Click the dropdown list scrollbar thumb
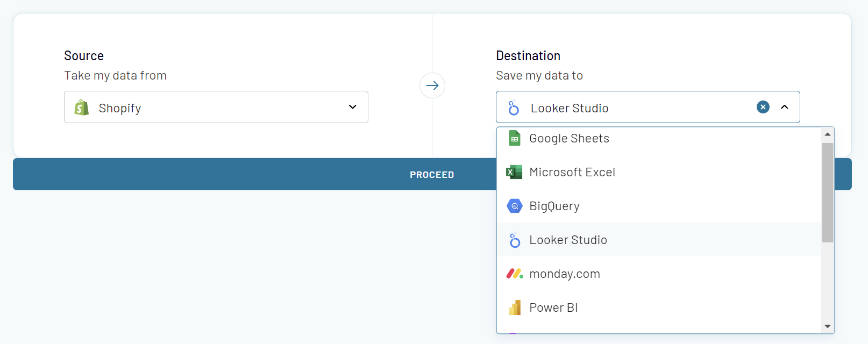 point(828,192)
